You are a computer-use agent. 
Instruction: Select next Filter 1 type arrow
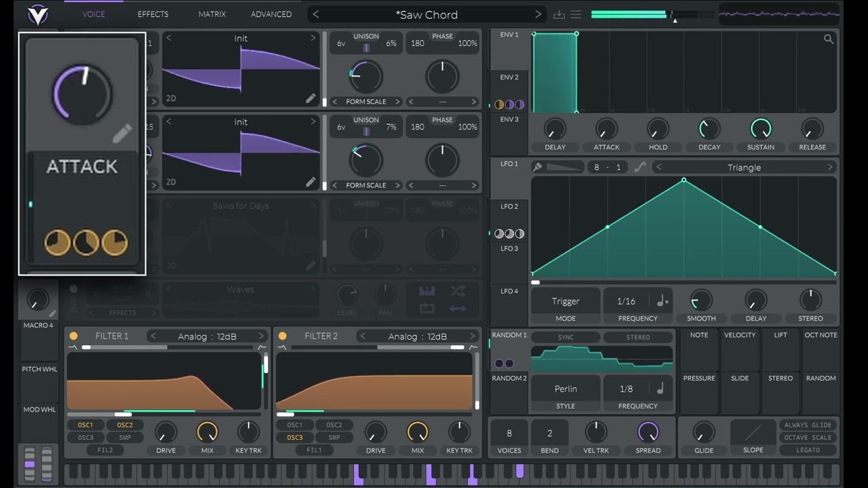261,336
